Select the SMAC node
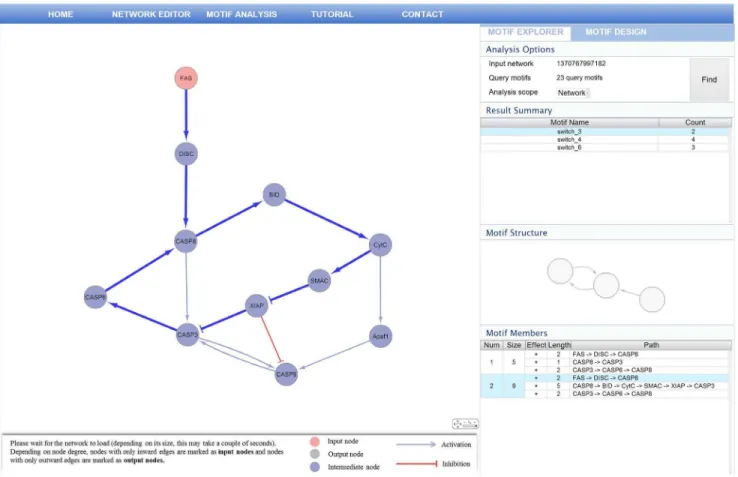 319,281
